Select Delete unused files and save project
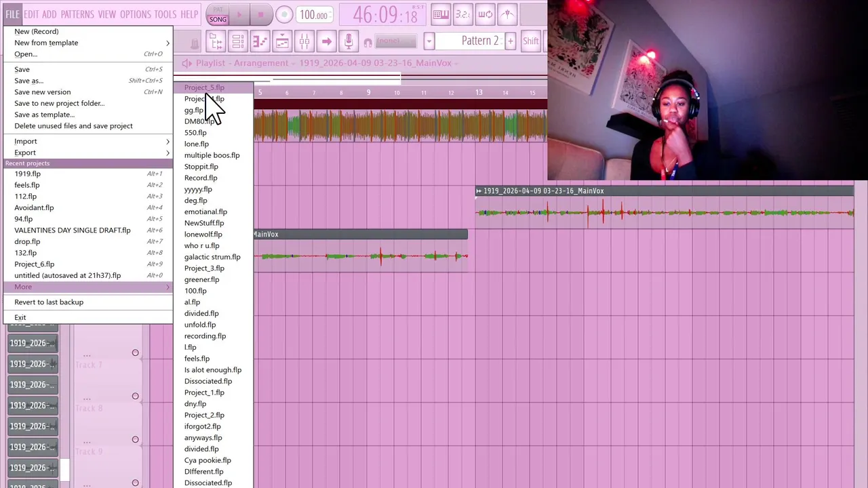The image size is (868, 488). pos(88,126)
